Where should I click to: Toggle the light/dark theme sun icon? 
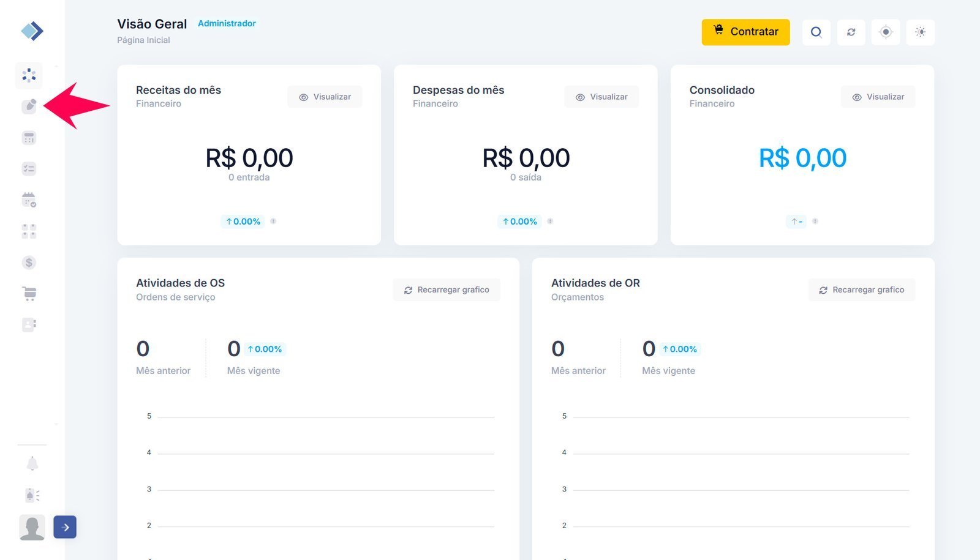(x=920, y=32)
